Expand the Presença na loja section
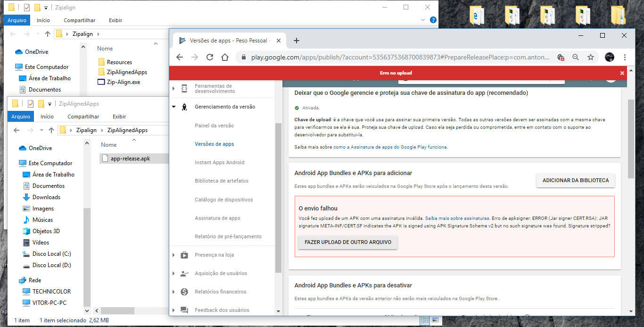 pos(173,255)
